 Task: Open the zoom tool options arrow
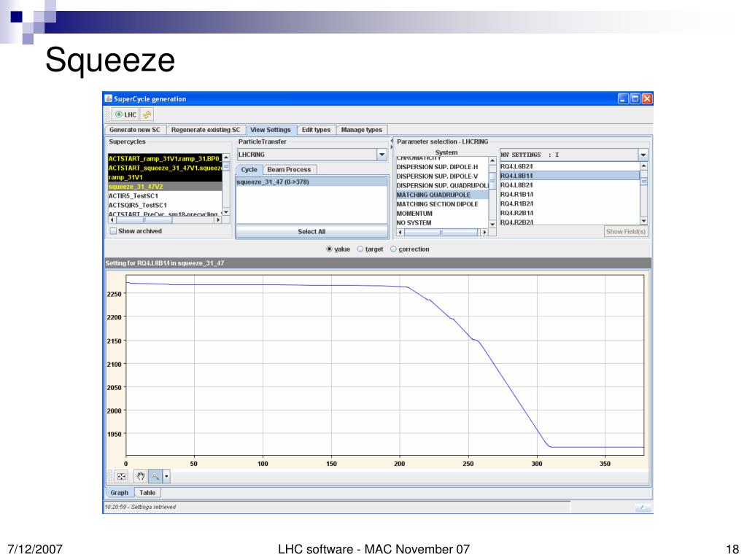coord(166,476)
